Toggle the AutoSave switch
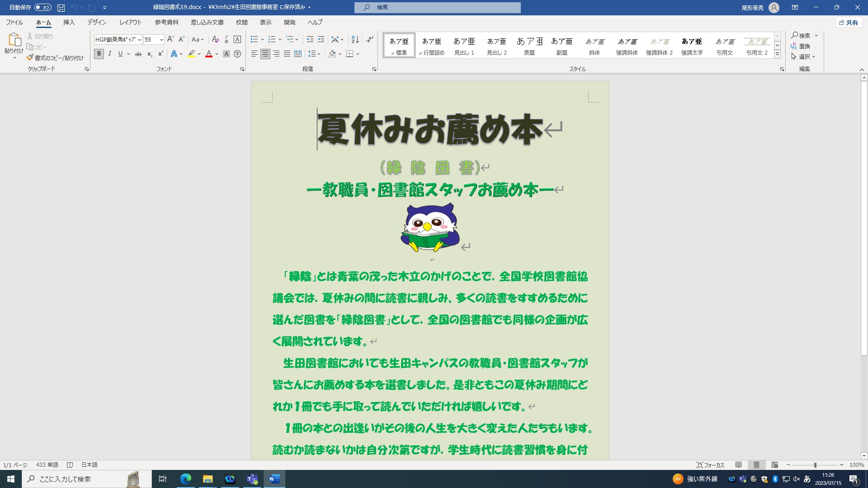Viewport: 868px width, 488px height. click(x=43, y=7)
